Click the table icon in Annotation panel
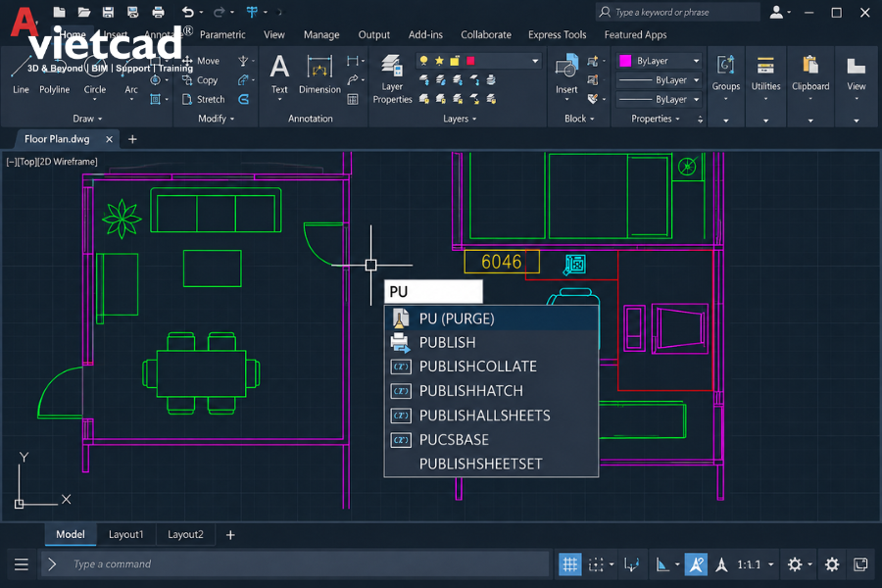This screenshot has height=588, width=882. (x=353, y=100)
